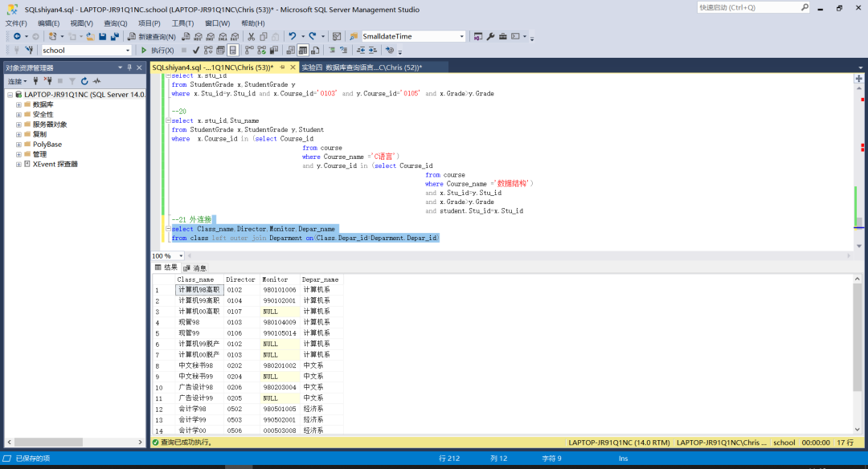The height and width of the screenshot is (469, 868).
Task: Click the 快速启动 quick launch search box
Action: [x=747, y=7]
